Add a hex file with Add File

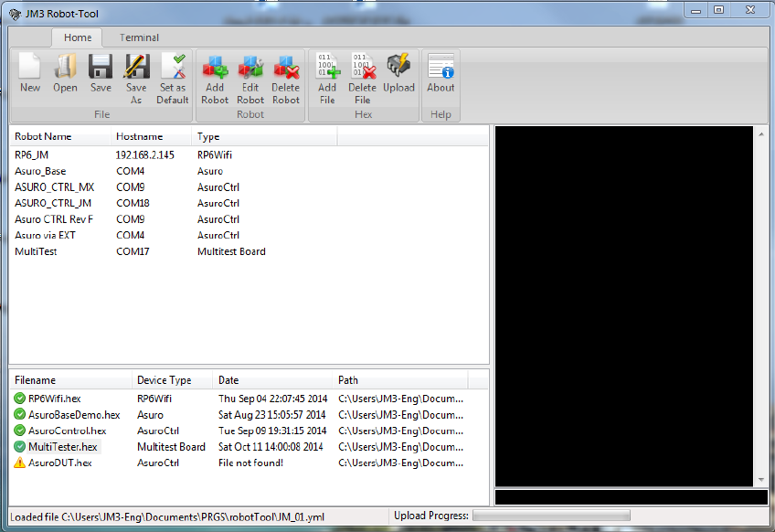click(x=328, y=66)
